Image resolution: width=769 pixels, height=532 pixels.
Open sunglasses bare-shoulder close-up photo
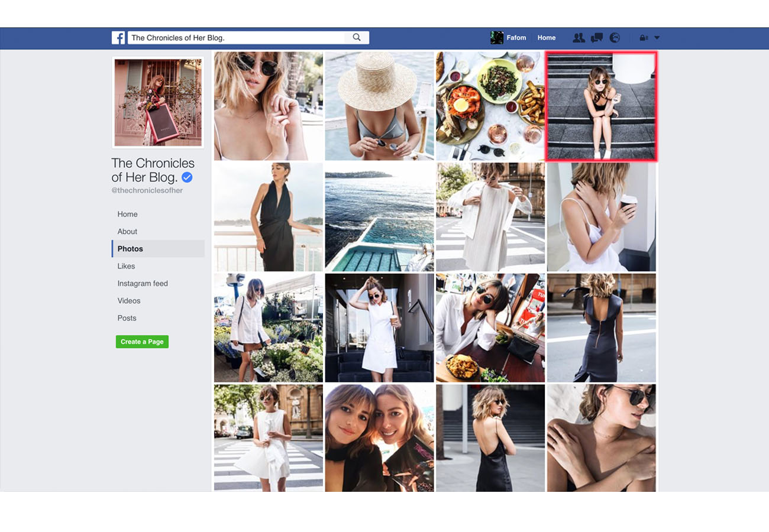point(602,438)
